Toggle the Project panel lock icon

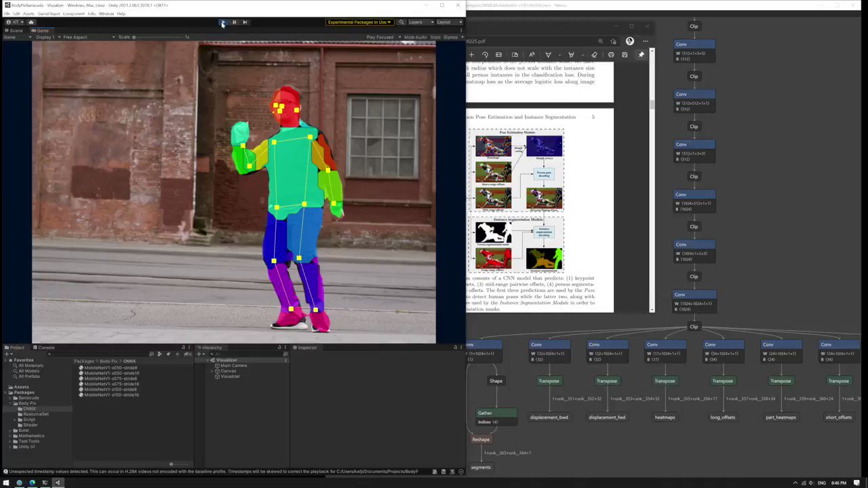pos(183,348)
